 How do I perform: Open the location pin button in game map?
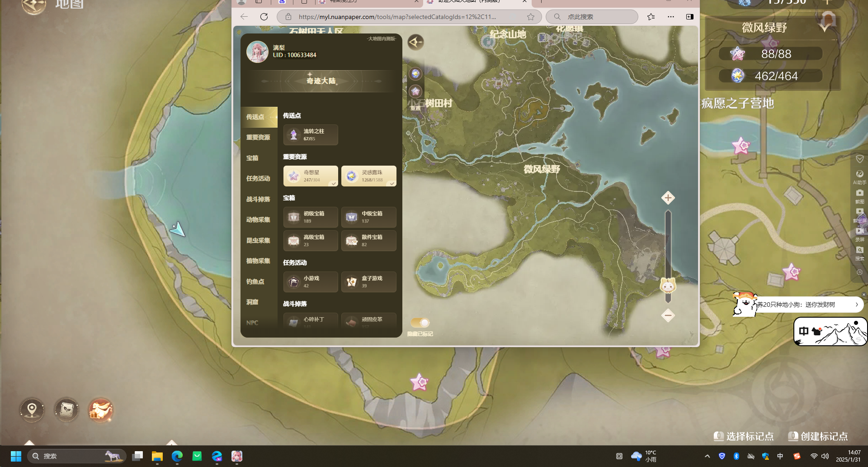point(32,410)
